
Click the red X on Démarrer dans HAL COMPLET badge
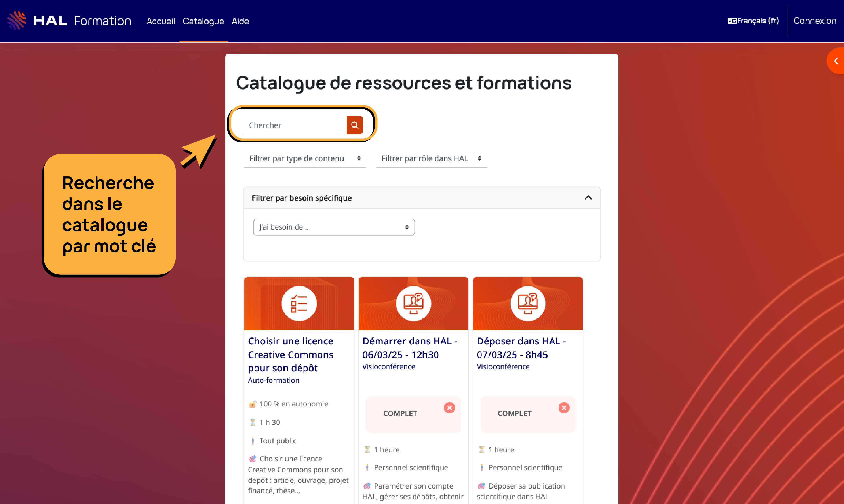(449, 408)
